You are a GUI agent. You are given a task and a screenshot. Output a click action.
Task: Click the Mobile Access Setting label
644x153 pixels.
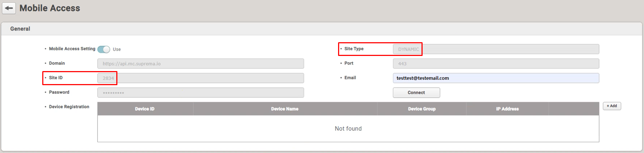(72, 49)
